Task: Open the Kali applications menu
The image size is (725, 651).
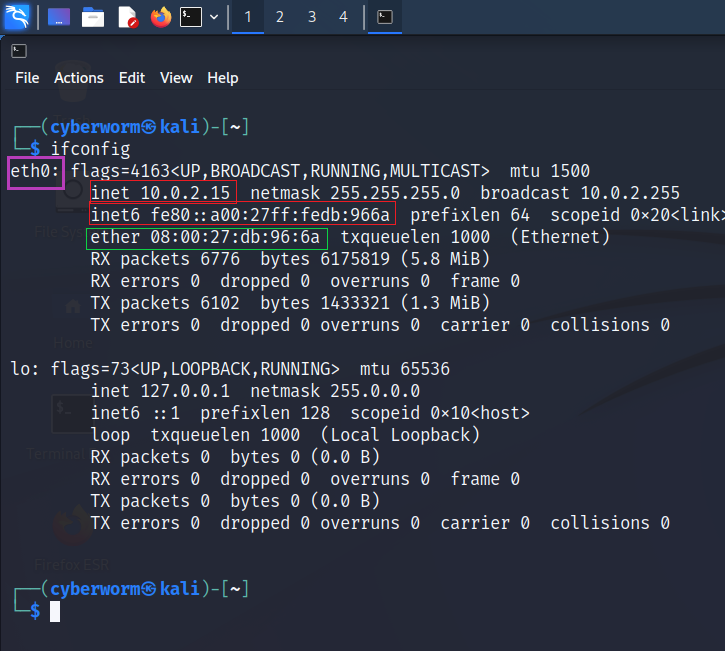Action: pyautogui.click(x=17, y=16)
